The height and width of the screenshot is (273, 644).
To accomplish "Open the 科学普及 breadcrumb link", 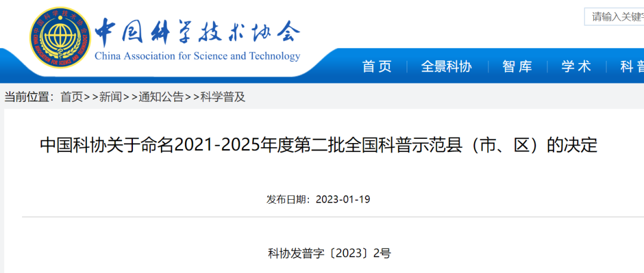I will coord(222,97).
